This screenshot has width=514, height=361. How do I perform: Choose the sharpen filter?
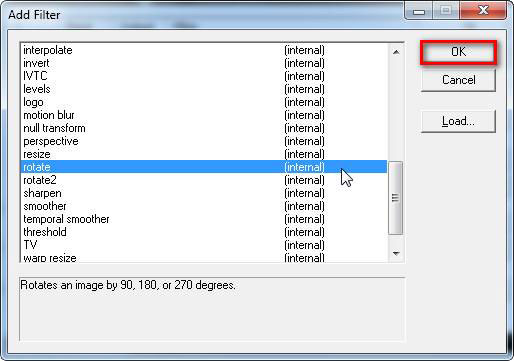tap(204, 193)
